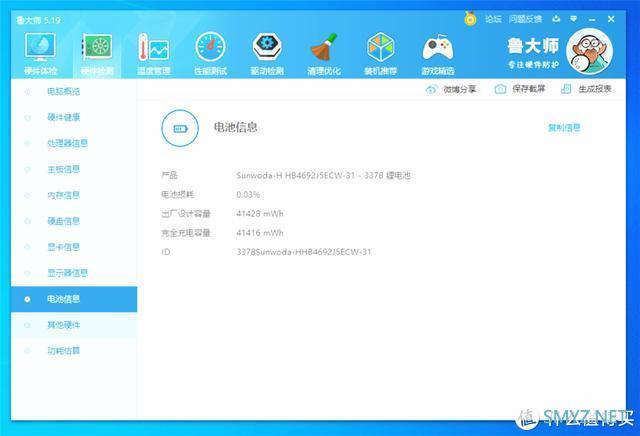The width and height of the screenshot is (640, 436).
Task: Select 内存信息 in the sidebar
Action: coord(74,195)
